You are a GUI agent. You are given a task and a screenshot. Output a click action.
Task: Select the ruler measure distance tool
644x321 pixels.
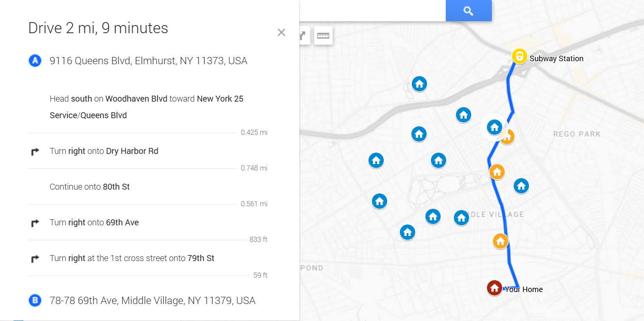pyautogui.click(x=323, y=35)
